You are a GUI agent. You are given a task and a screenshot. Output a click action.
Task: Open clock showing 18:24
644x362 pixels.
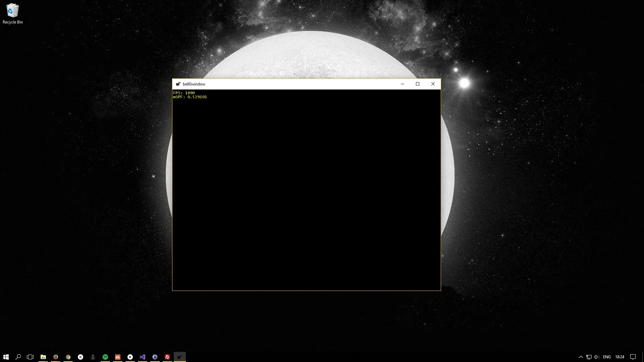coord(620,357)
